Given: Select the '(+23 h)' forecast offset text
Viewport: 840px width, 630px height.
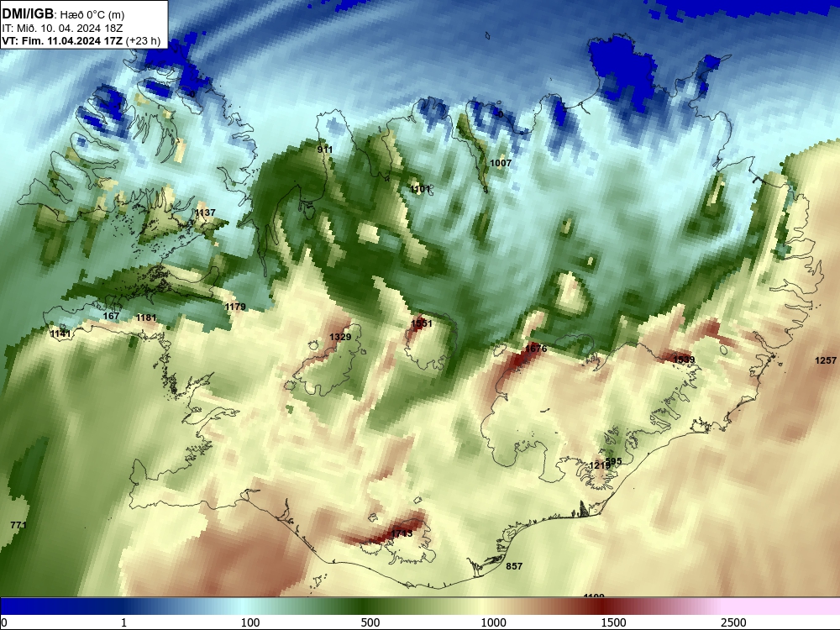Looking at the screenshot, I should [x=143, y=41].
